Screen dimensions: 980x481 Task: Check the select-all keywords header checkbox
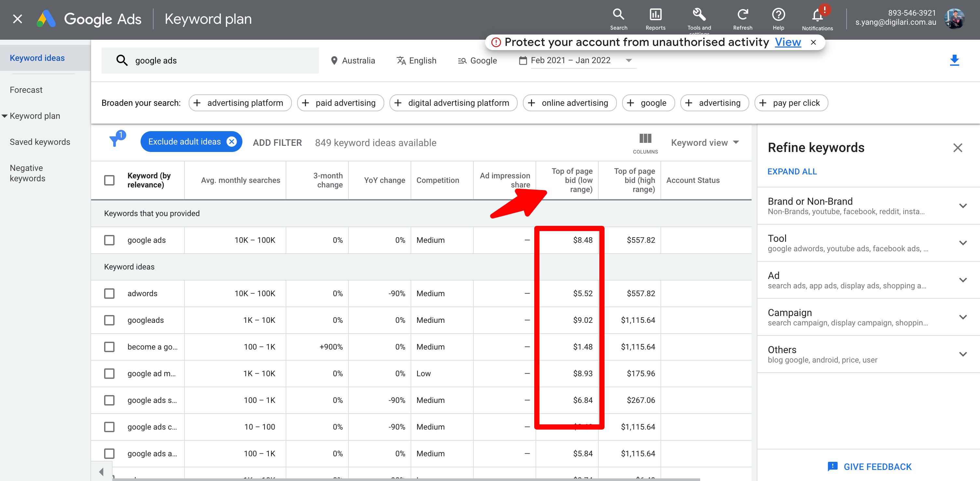click(x=109, y=180)
